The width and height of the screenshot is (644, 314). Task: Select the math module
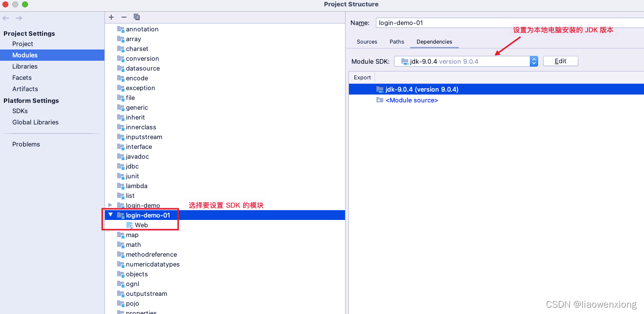[x=133, y=245]
